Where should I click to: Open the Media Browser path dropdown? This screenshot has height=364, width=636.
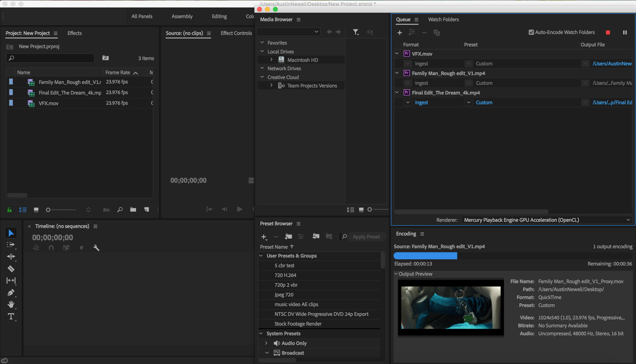point(288,32)
